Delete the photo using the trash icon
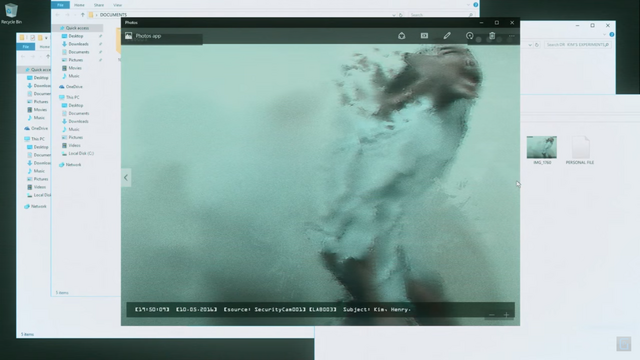The height and width of the screenshot is (360, 640). pyautogui.click(x=492, y=36)
